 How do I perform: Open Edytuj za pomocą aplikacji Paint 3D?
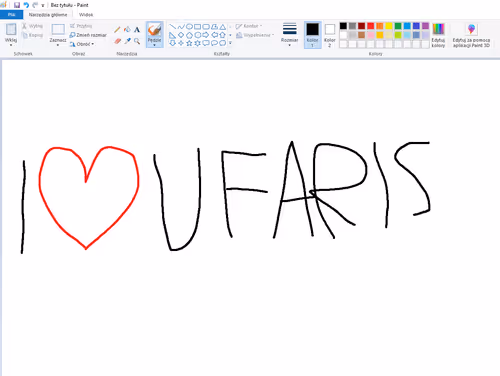[x=471, y=35]
